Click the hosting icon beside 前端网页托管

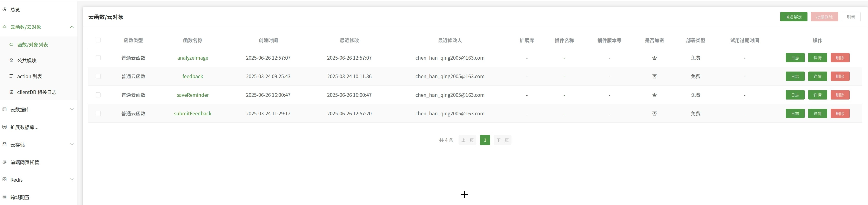4,162
